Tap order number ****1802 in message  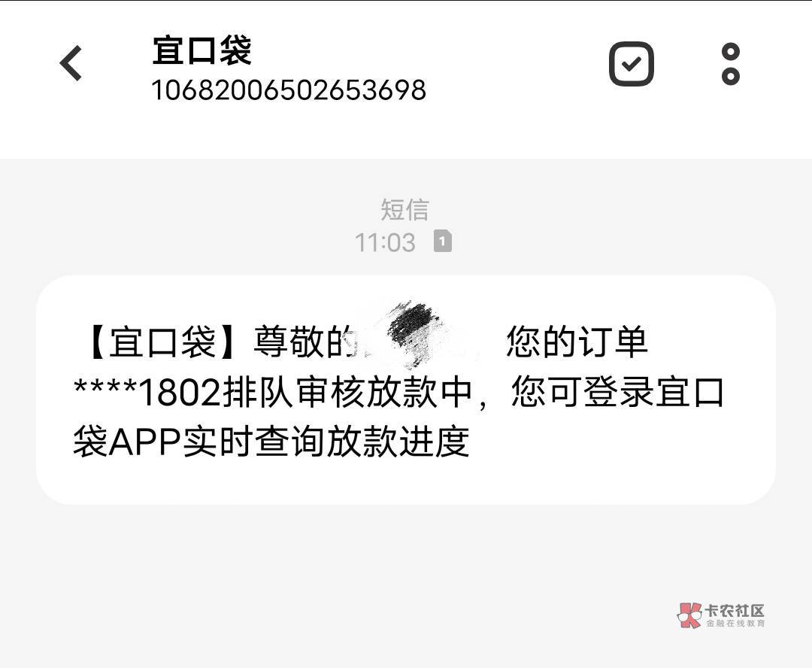tap(147, 392)
